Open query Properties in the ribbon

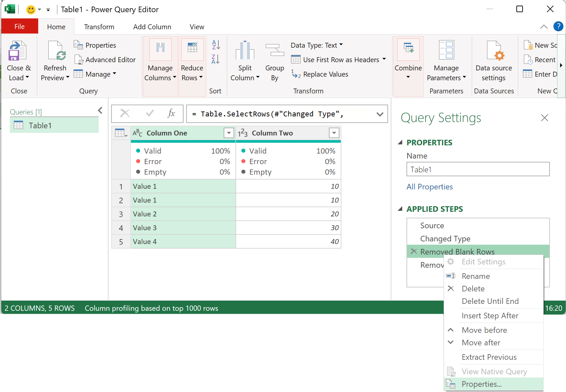95,45
